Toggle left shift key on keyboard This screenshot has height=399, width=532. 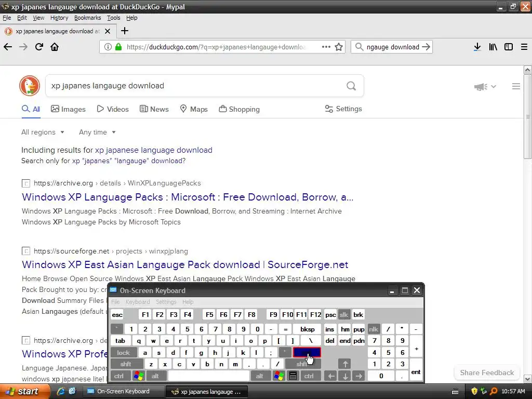pos(126,364)
